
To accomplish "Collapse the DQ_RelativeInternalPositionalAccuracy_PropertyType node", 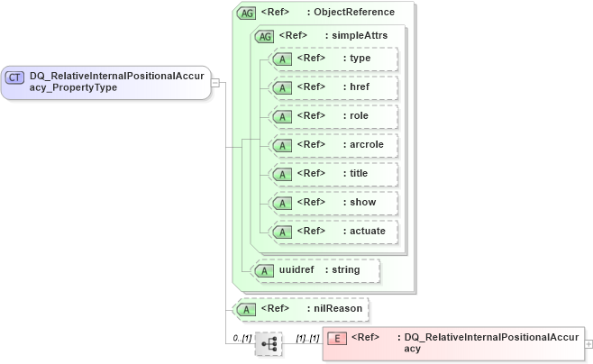I will click(x=214, y=82).
